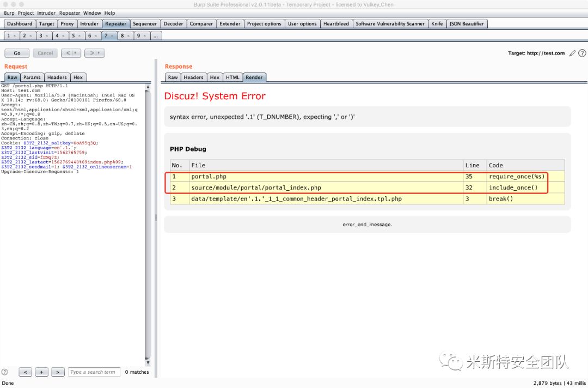Open the Burp menu
588x388 pixels.
point(9,13)
